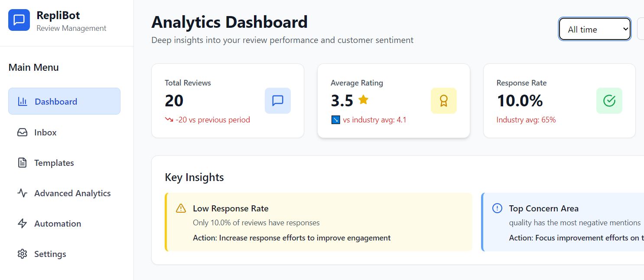Click the Low Response Rate insight card
Screen dimensions: 644x280
point(319,222)
